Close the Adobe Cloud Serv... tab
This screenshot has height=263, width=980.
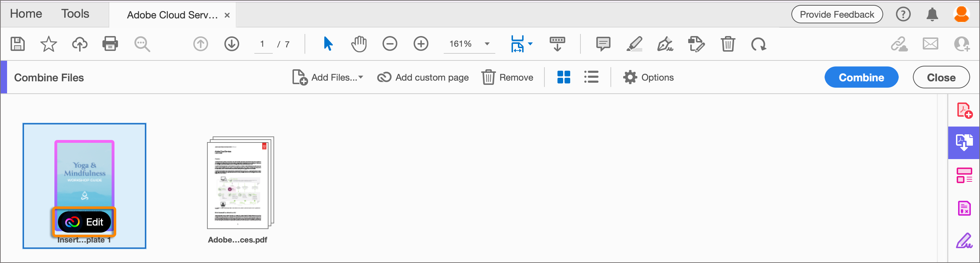(x=227, y=15)
